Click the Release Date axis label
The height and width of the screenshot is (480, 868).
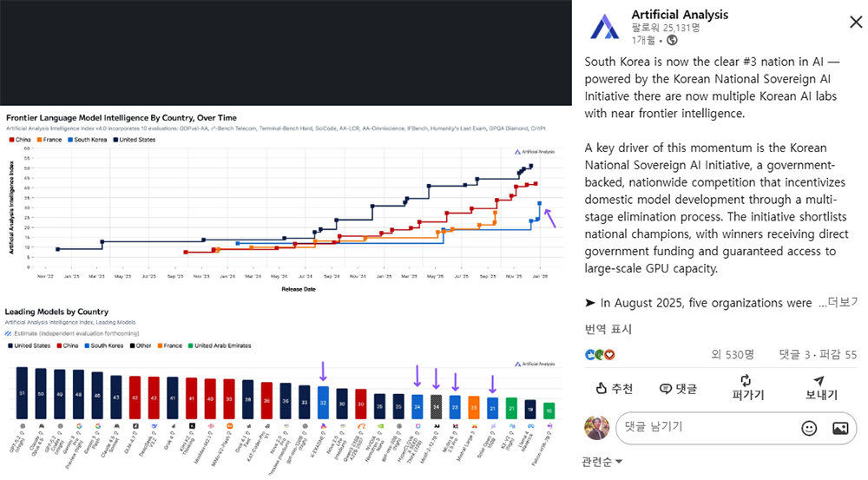coord(299,289)
